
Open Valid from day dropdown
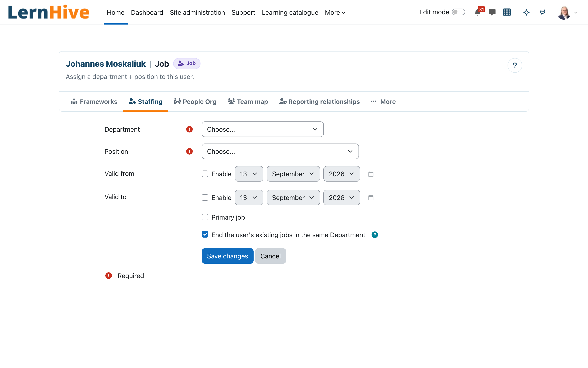pyautogui.click(x=249, y=174)
